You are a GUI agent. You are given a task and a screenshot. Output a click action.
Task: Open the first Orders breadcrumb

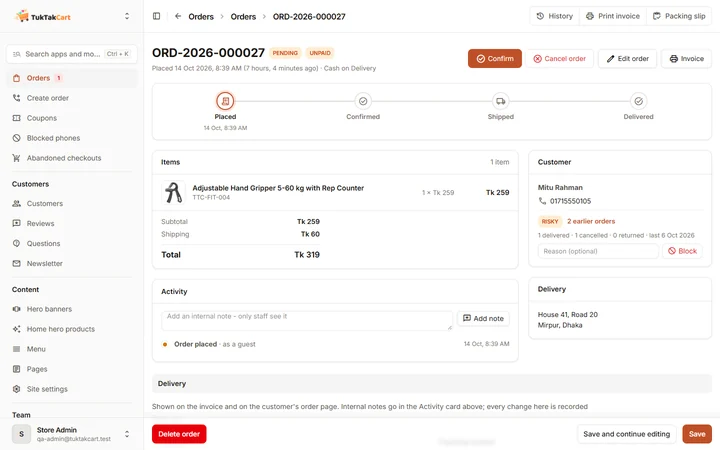coord(201,17)
